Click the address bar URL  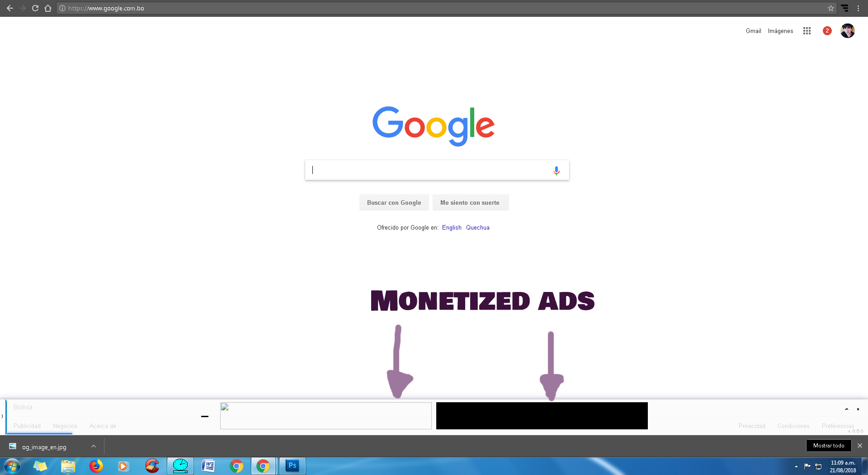point(106,8)
